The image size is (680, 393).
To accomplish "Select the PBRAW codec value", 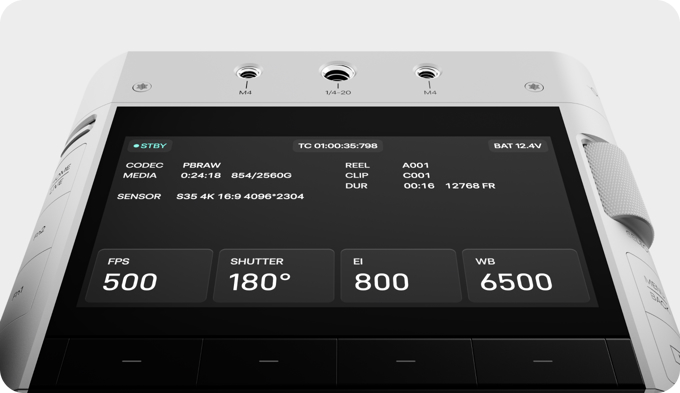I will point(202,165).
